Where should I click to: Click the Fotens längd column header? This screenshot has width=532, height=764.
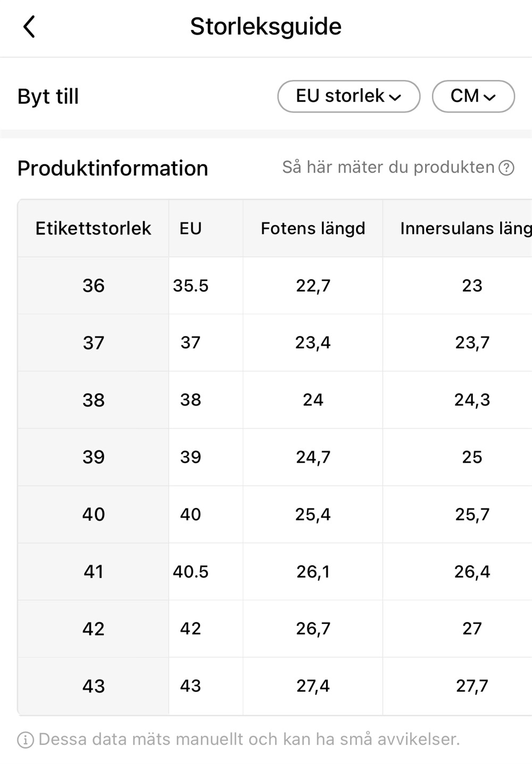[x=313, y=228]
